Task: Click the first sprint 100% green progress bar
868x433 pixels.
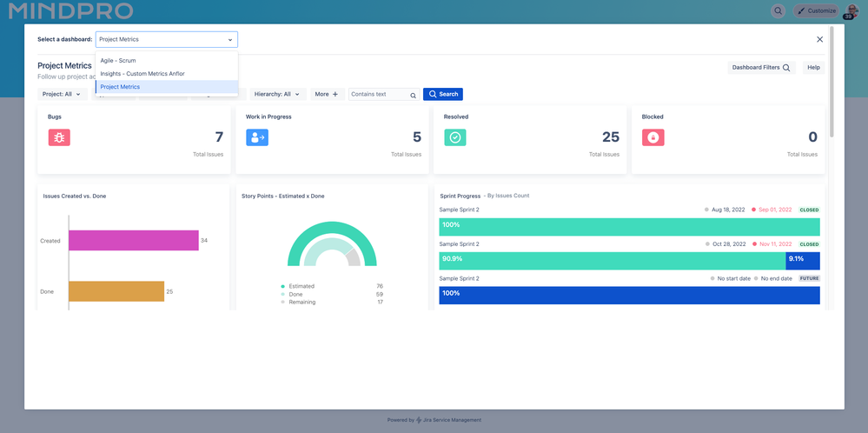Action: pyautogui.click(x=629, y=227)
